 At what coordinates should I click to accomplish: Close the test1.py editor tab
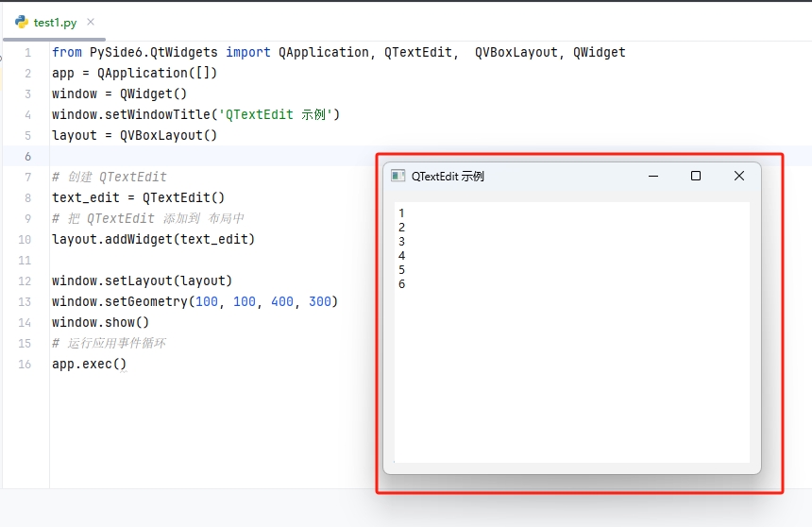click(x=90, y=23)
